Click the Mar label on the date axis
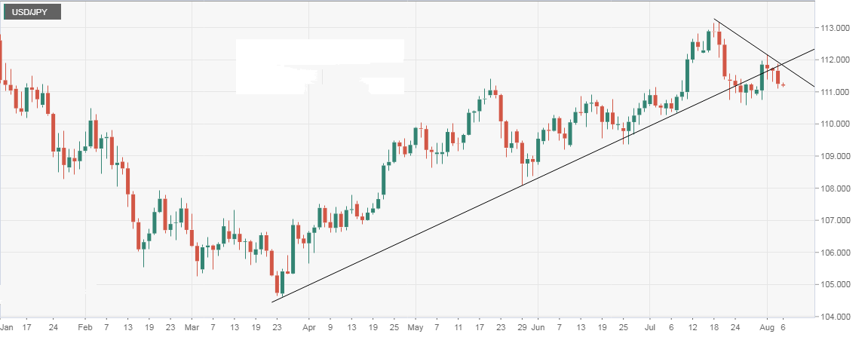 [192, 329]
